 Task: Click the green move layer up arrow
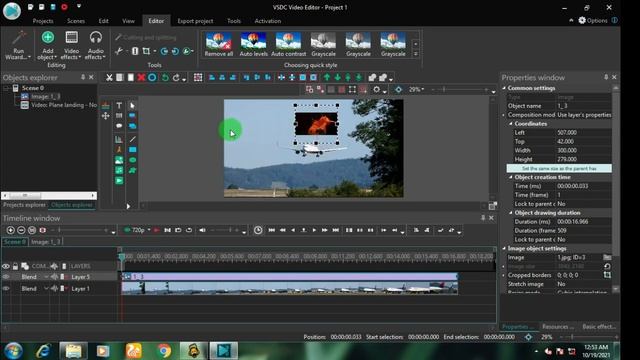(x=327, y=78)
